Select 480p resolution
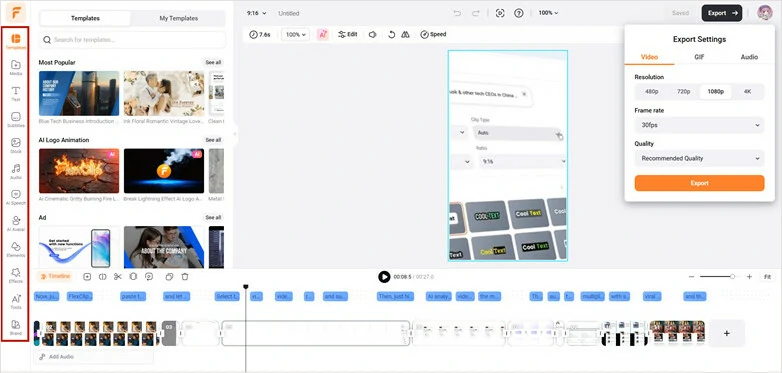This screenshot has height=373, width=782. pos(651,92)
